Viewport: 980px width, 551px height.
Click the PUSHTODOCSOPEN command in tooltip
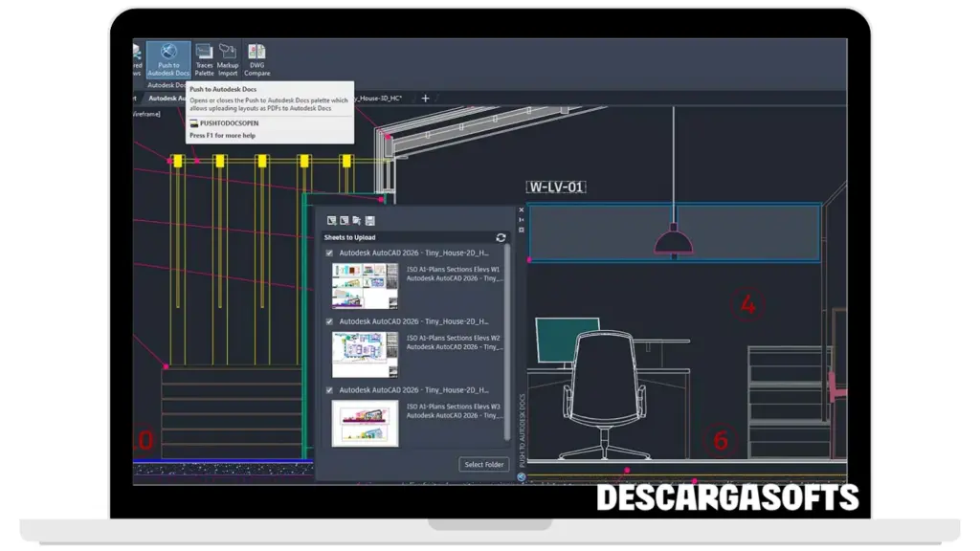point(229,123)
